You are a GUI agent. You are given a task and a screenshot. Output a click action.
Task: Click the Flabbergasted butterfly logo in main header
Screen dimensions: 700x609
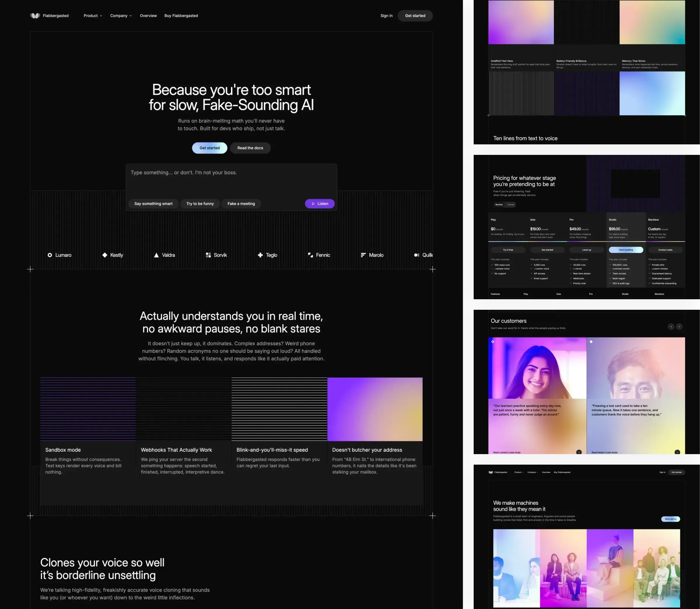pyautogui.click(x=35, y=16)
